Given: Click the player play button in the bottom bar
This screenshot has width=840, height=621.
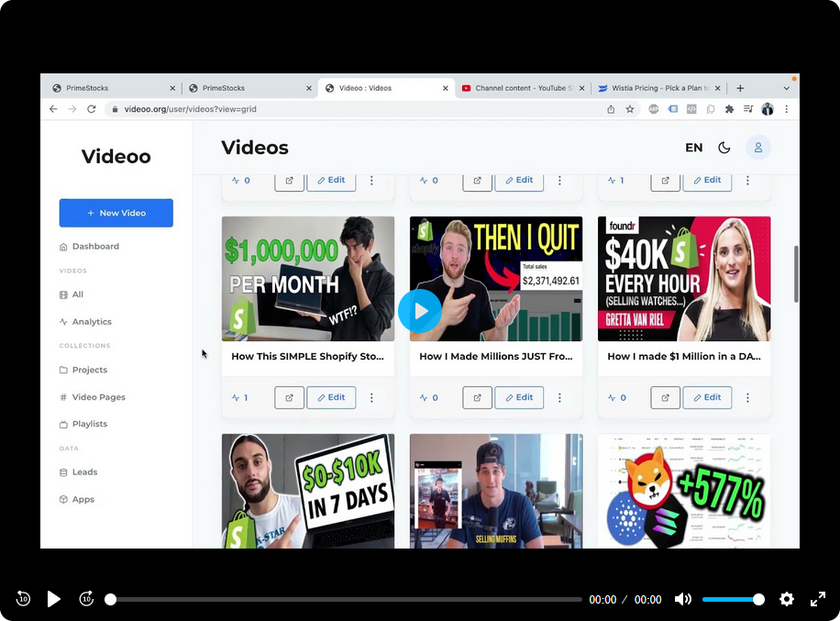Looking at the screenshot, I should point(53,598).
